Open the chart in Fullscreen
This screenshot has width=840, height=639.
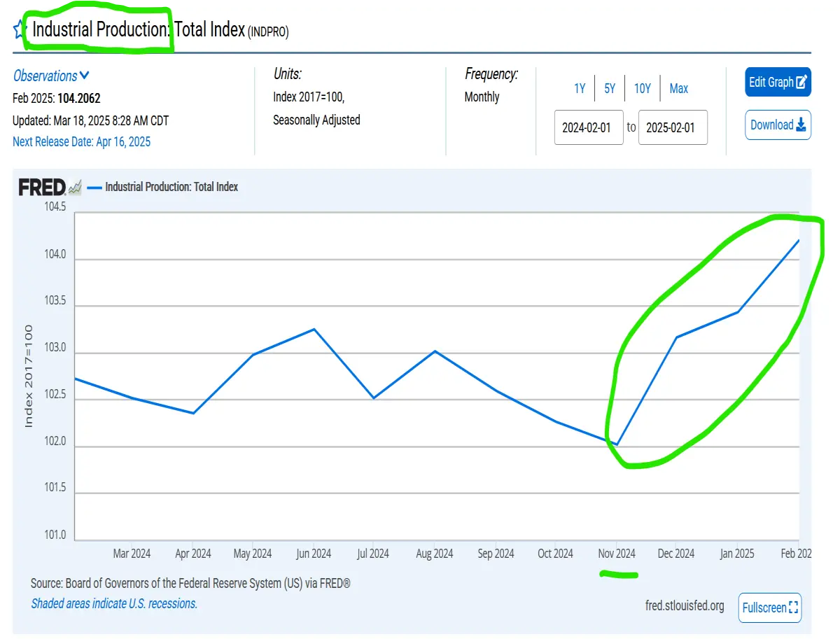point(769,608)
